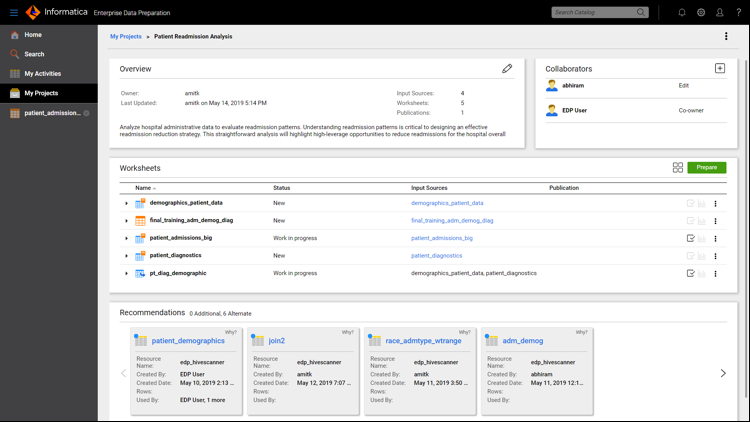Switch Worksheets to grid view
The image size is (750, 422).
(677, 168)
